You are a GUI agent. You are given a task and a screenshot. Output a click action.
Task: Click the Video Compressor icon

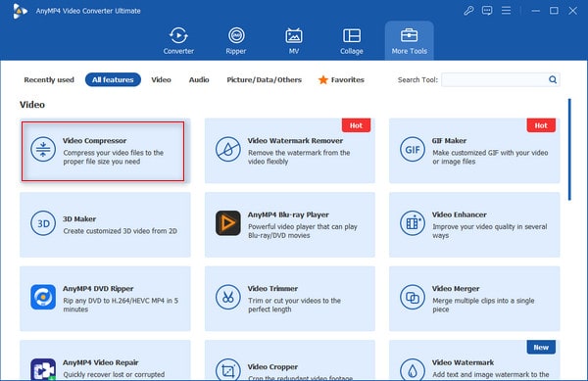click(43, 149)
